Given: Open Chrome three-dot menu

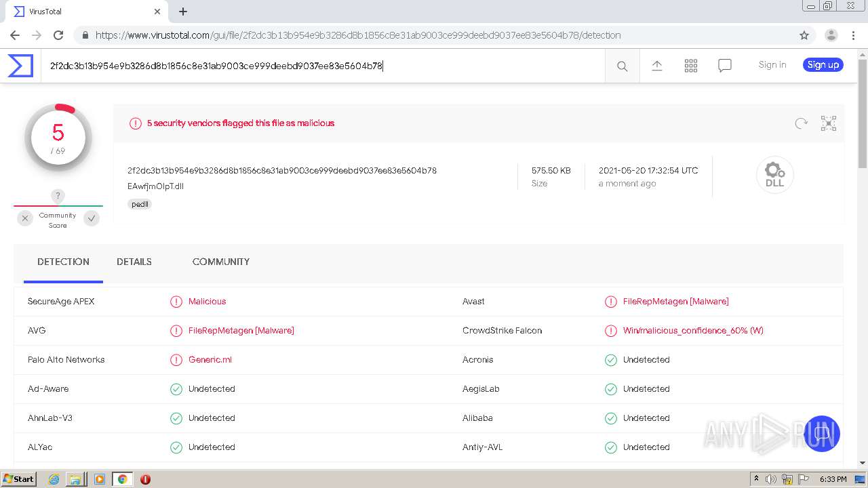Looking at the screenshot, I should 854,35.
